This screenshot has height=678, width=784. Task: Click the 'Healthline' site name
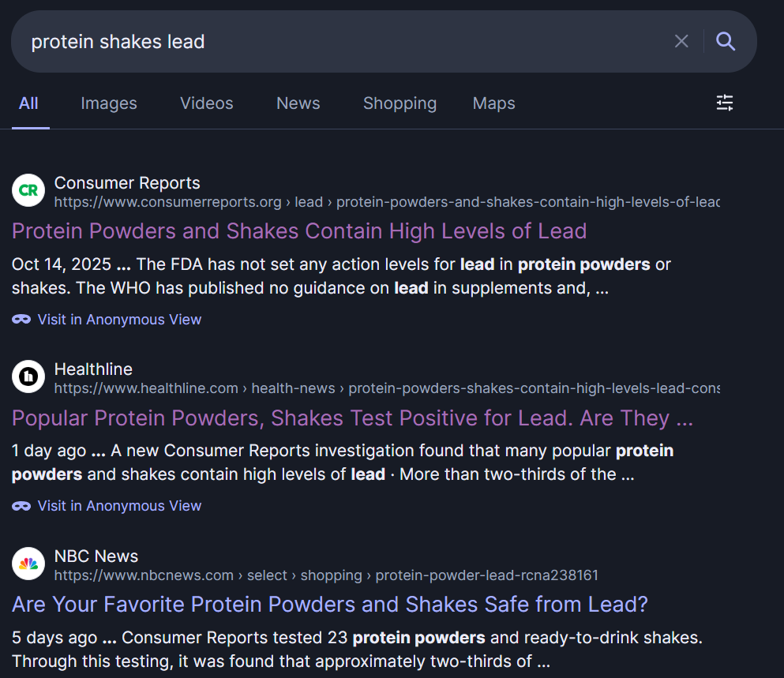coord(93,369)
